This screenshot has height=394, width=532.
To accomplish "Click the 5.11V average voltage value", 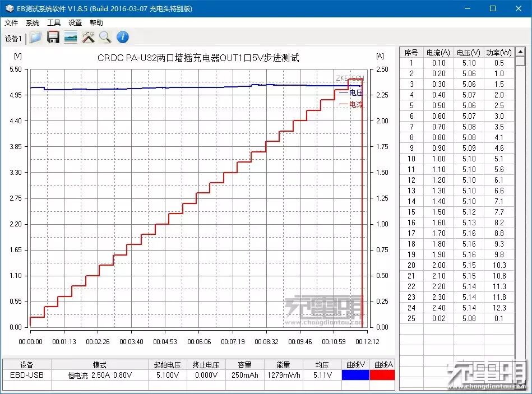I will (x=322, y=375).
